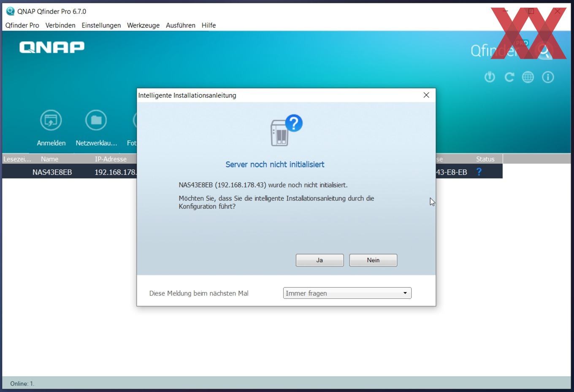Click the Lesezeichen column header

click(17, 159)
